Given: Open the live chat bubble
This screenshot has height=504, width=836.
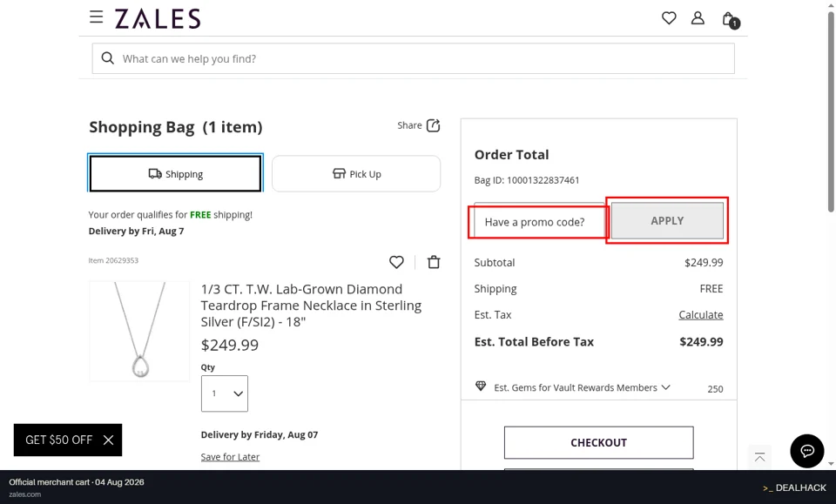Looking at the screenshot, I should click(806, 451).
